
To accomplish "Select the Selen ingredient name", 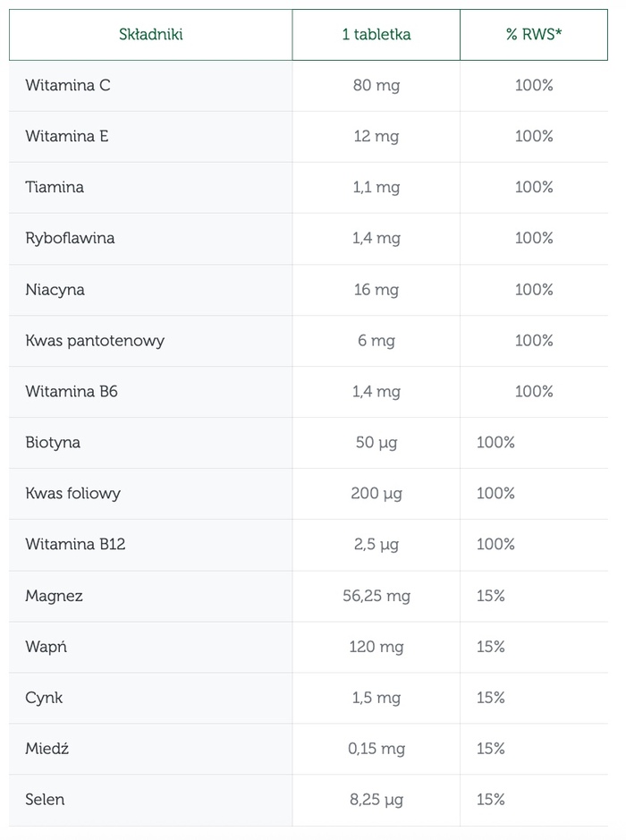I will coord(45,800).
